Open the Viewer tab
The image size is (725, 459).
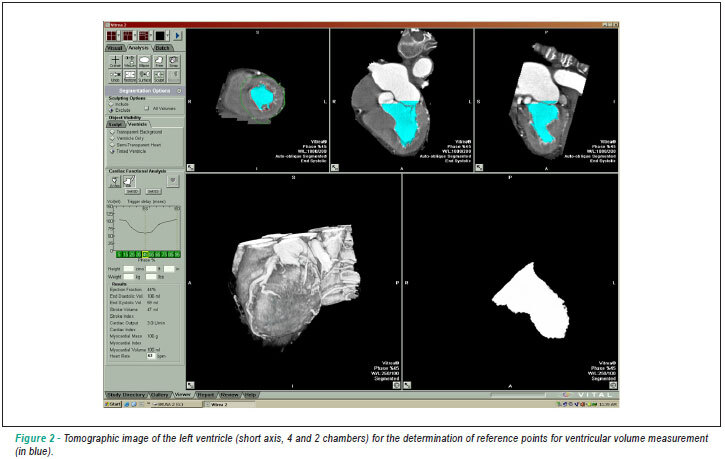(183, 395)
